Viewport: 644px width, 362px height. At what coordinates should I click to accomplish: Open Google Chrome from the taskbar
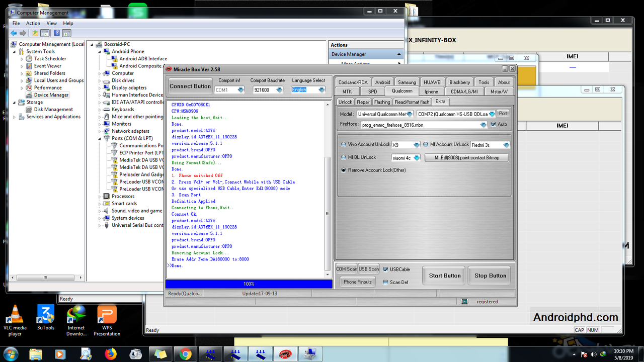coord(186,354)
